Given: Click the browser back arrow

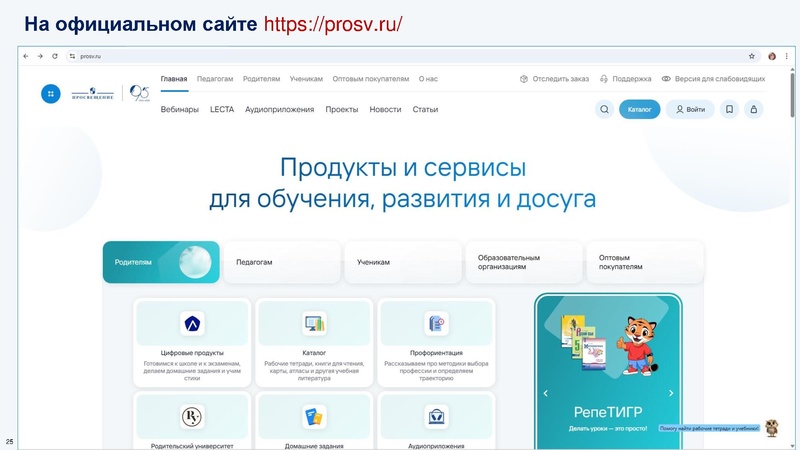Looking at the screenshot, I should tap(26, 56).
